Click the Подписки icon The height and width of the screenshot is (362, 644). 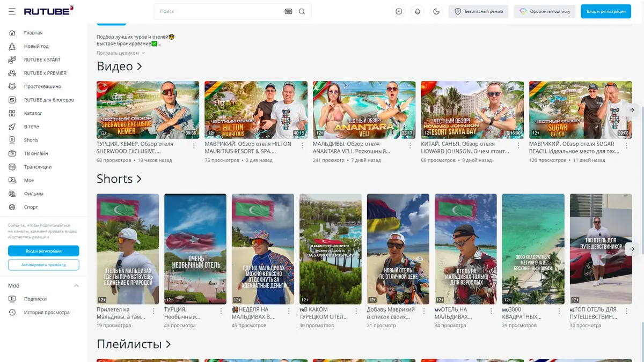(x=12, y=299)
